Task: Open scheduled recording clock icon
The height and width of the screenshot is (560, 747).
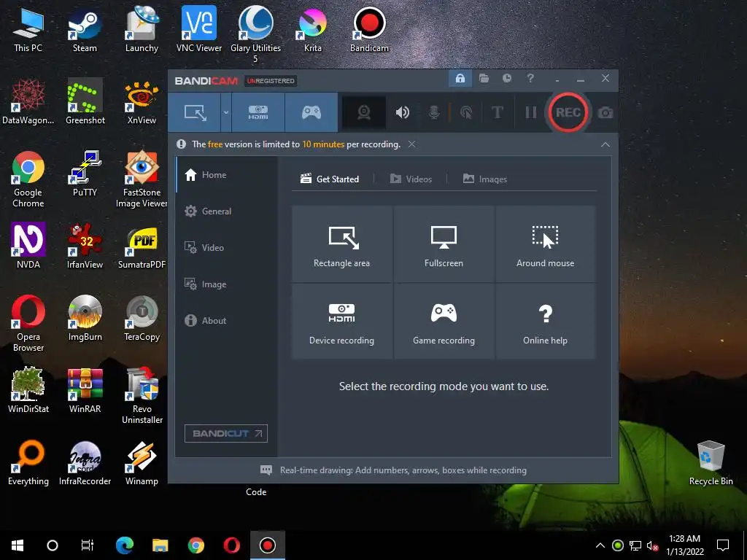Action: coord(507,78)
